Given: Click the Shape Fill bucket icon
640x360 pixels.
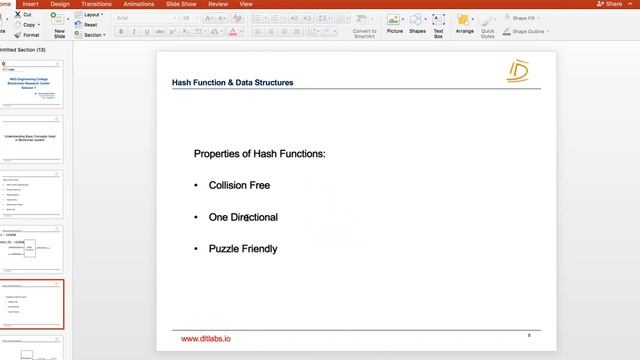Looking at the screenshot, I should pos(507,18).
